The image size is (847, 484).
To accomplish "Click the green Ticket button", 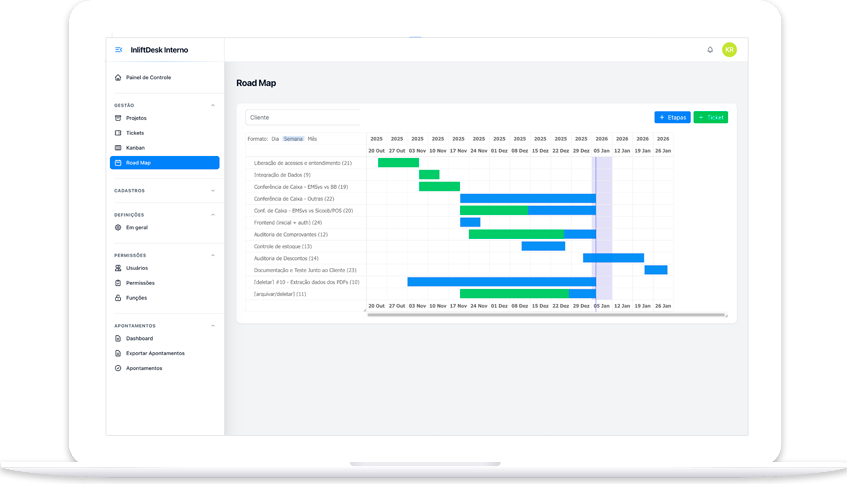I will tap(711, 117).
